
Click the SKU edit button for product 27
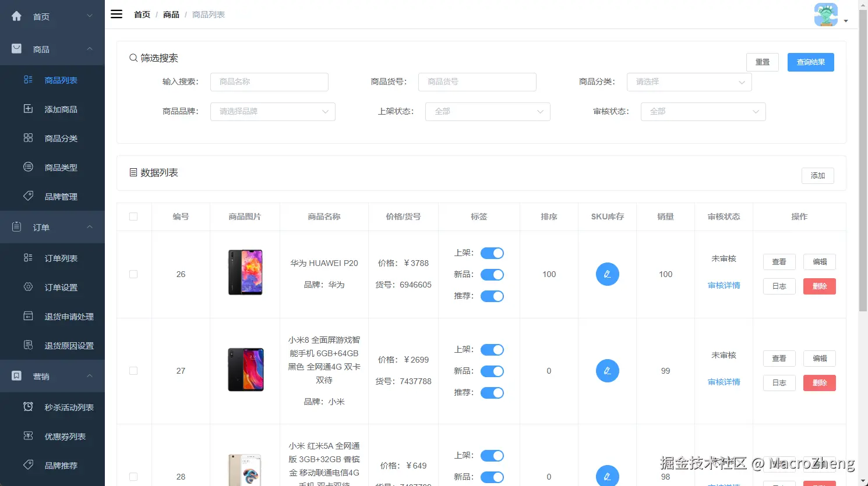[x=607, y=371]
